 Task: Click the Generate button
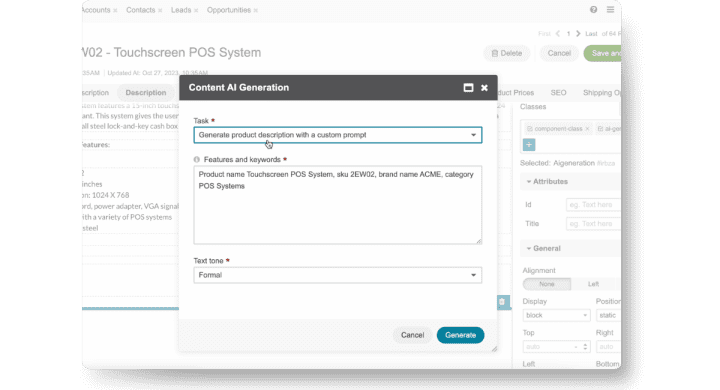[x=460, y=335]
